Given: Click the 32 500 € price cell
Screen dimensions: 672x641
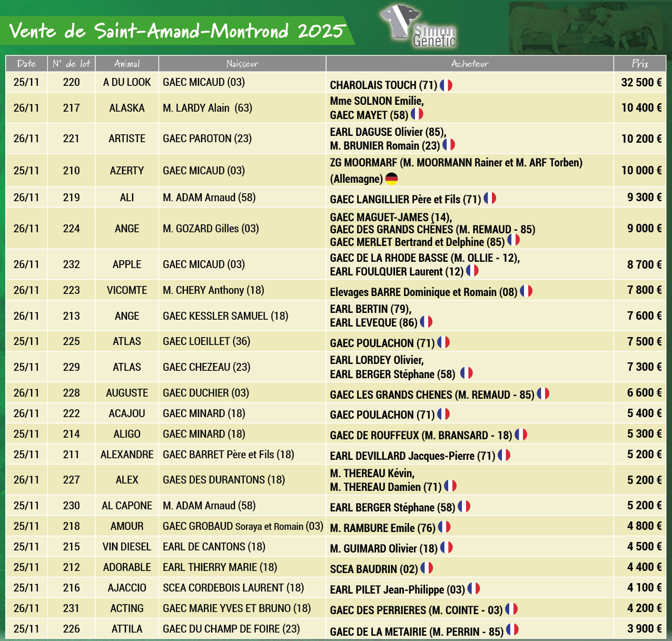Looking at the screenshot, I should (641, 83).
